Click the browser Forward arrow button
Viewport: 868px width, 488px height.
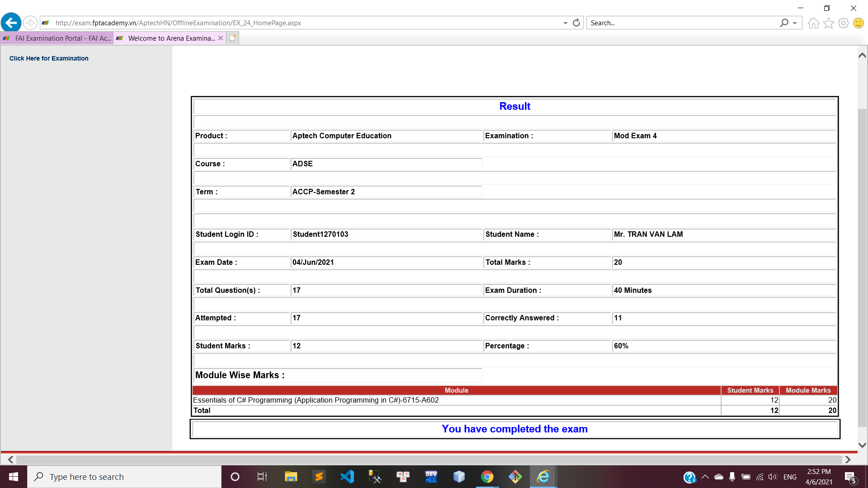pyautogui.click(x=30, y=23)
